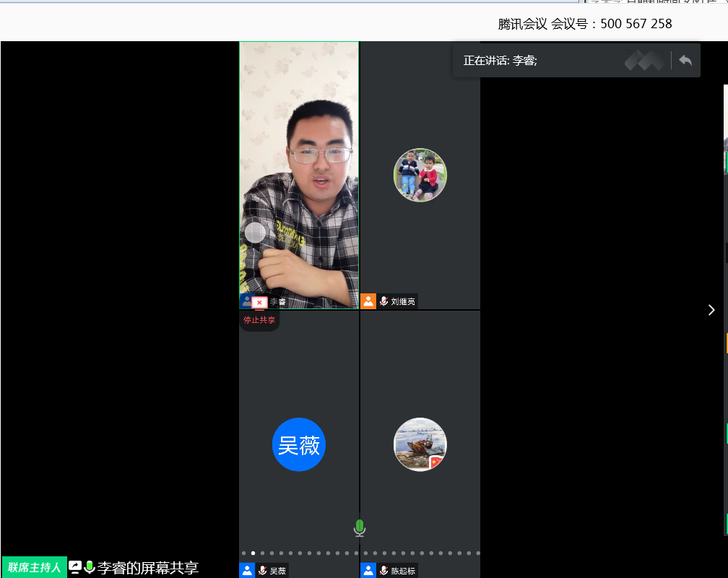Click the blue round 吴薇 avatar
Viewport: 728px width, 578px height.
tap(299, 444)
